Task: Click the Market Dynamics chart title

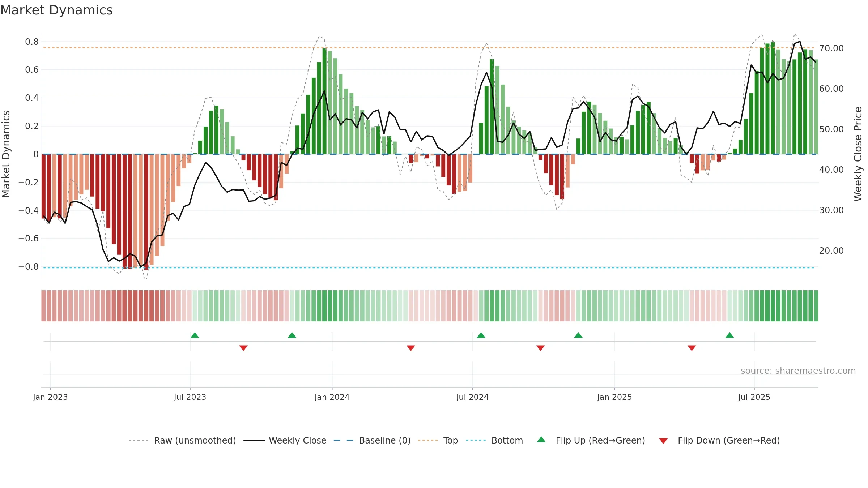Action: coord(56,10)
